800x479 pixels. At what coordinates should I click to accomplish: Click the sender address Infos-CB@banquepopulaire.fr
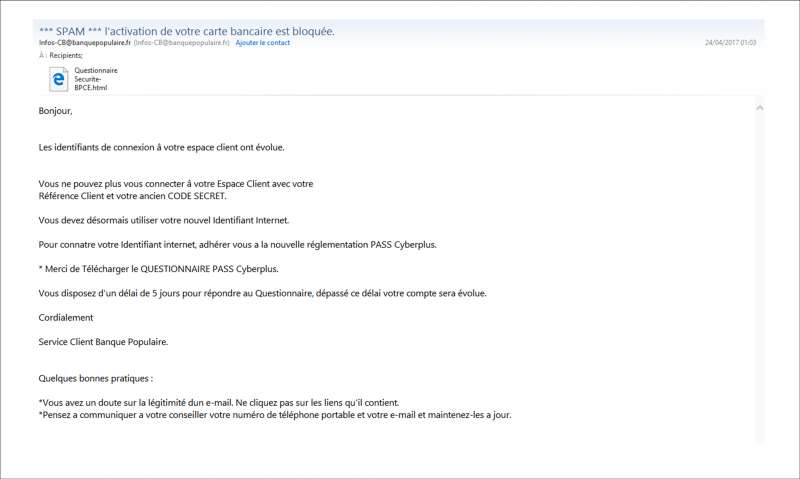point(85,43)
